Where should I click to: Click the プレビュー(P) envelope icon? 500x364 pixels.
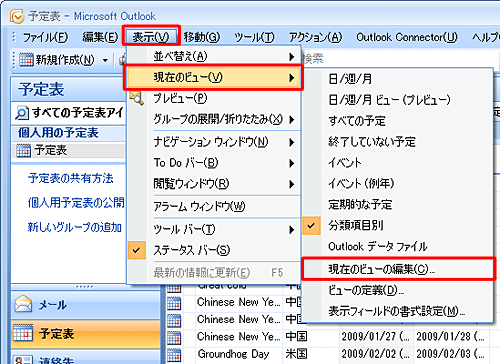pos(137,98)
